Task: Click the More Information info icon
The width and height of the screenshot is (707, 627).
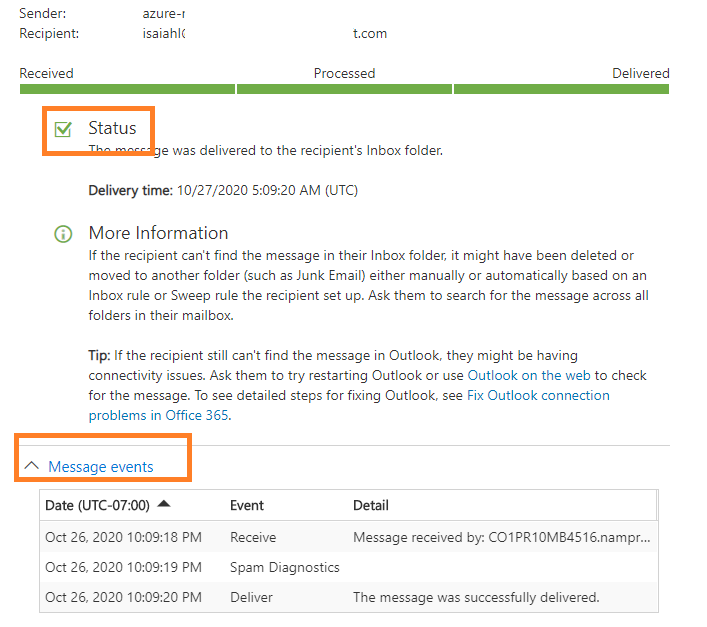Action: click(x=63, y=234)
